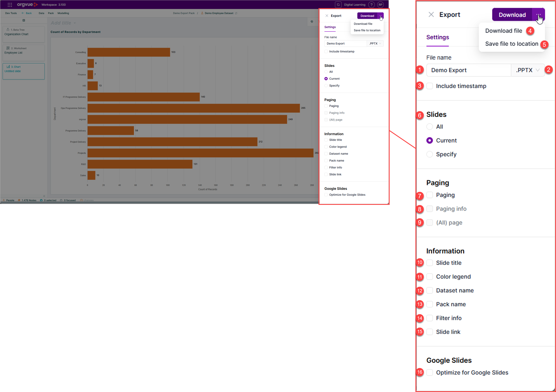Click the 1,478 Nodes status icon
This screenshot has width=556, height=392.
(19, 200)
